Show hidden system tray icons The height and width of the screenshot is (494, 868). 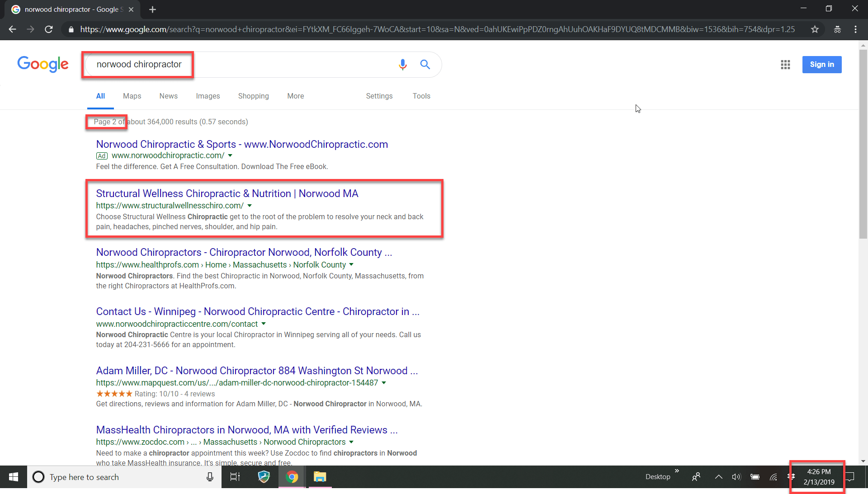(718, 477)
